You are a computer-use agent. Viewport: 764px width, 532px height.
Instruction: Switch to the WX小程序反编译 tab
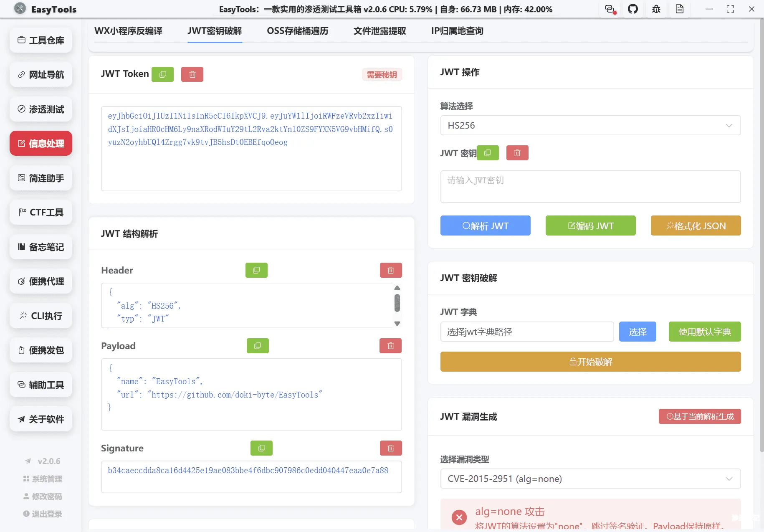point(129,30)
